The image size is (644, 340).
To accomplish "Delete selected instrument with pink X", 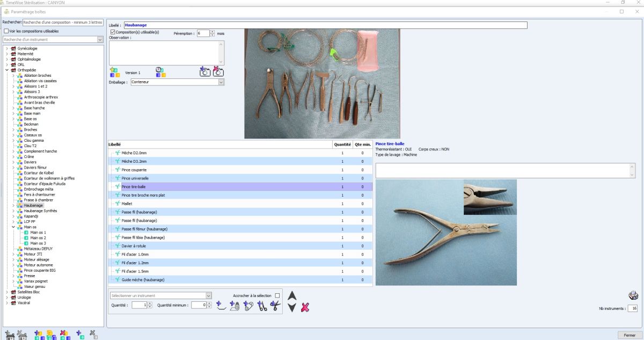I will (x=305, y=307).
